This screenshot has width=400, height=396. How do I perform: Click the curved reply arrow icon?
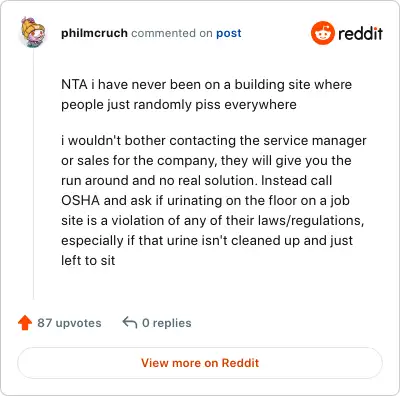point(130,322)
